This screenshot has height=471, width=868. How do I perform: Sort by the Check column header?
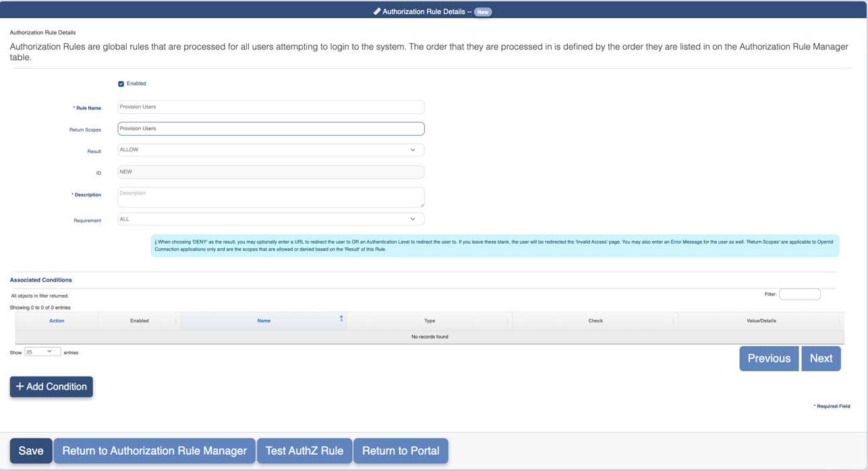tap(596, 321)
